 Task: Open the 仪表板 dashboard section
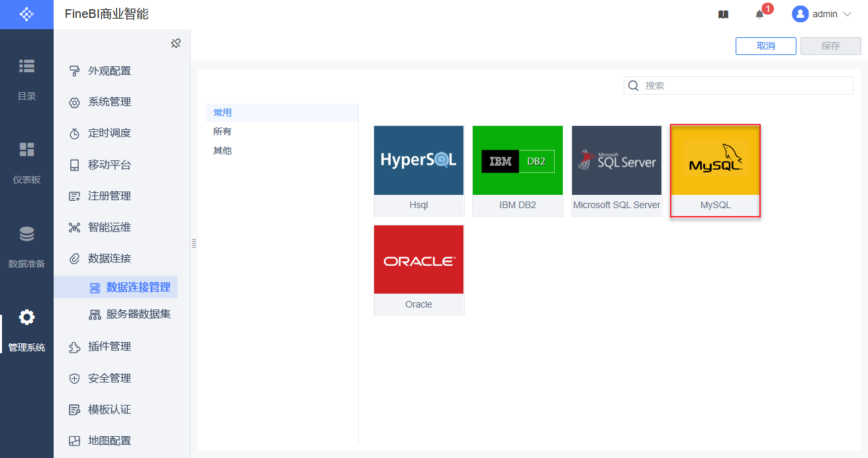pyautogui.click(x=26, y=163)
